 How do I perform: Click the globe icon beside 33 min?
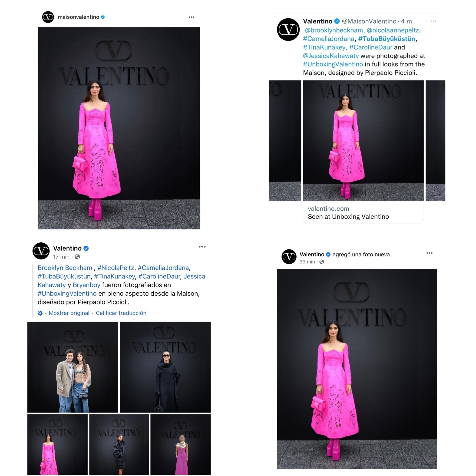point(321,262)
